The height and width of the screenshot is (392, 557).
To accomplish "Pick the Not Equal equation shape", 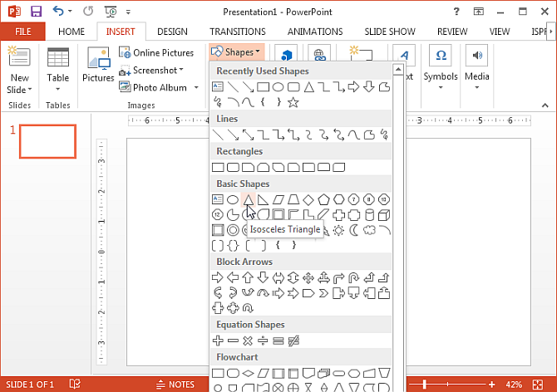I will 293,341.
